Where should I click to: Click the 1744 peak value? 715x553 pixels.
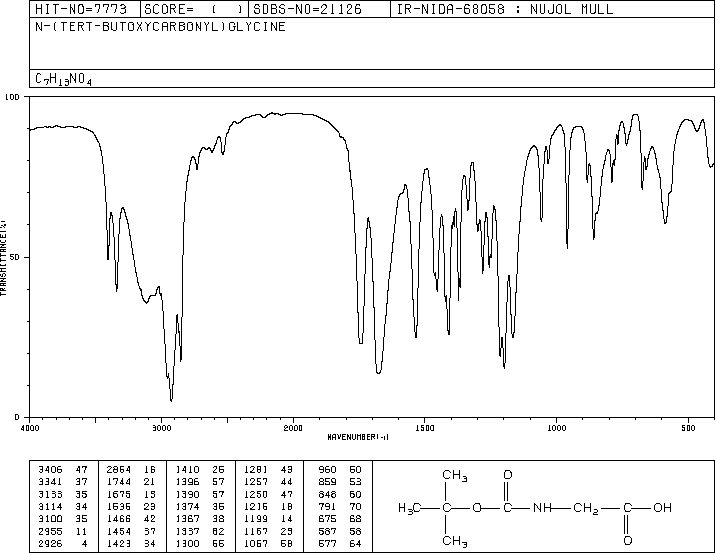pos(119,482)
